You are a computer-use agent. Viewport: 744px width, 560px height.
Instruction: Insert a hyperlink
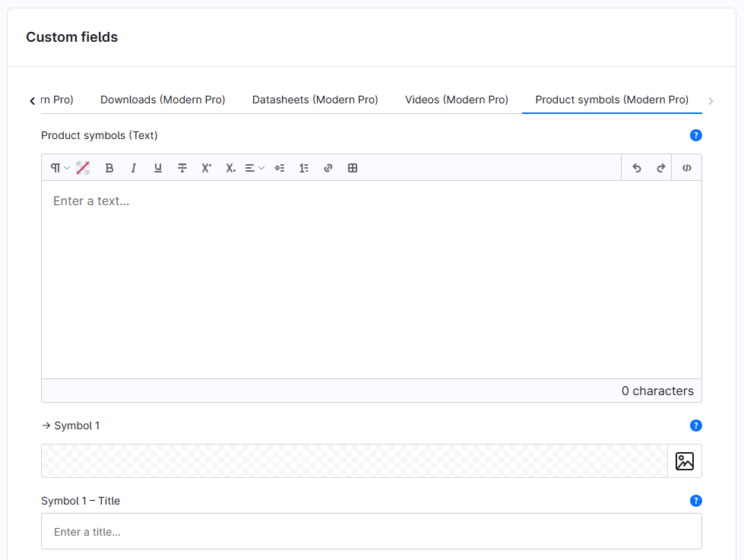328,168
